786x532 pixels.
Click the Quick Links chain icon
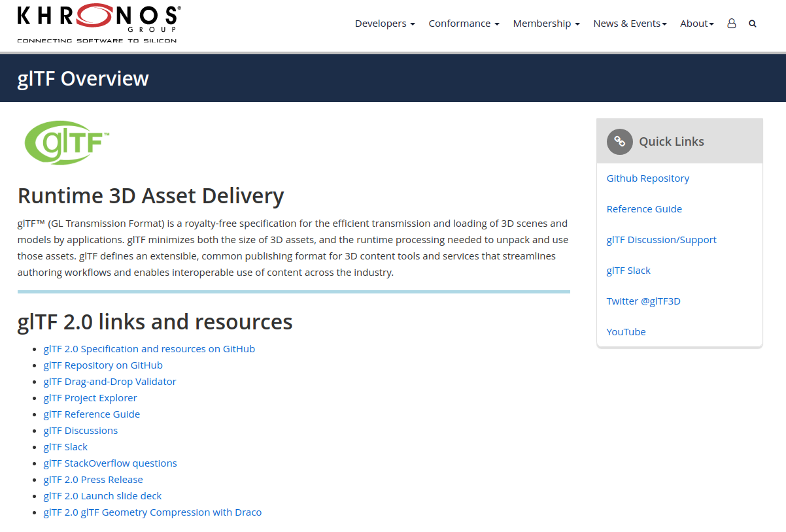click(619, 142)
